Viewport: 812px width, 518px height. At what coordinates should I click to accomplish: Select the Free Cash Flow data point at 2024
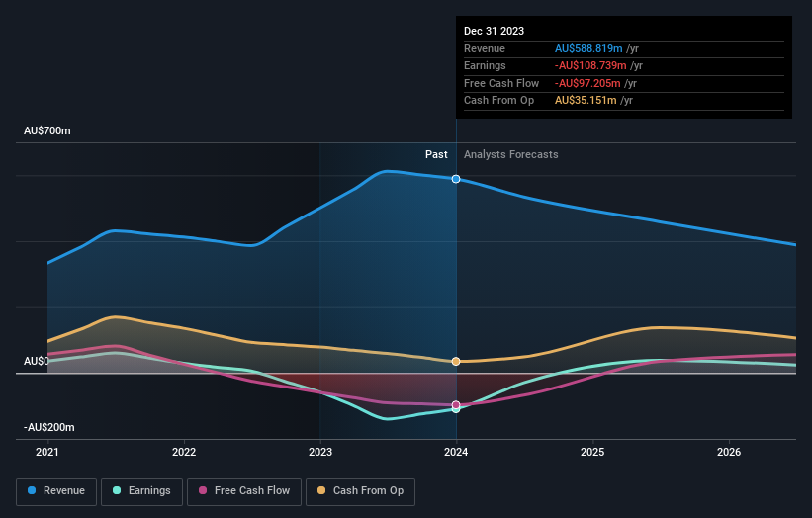pyautogui.click(x=456, y=404)
